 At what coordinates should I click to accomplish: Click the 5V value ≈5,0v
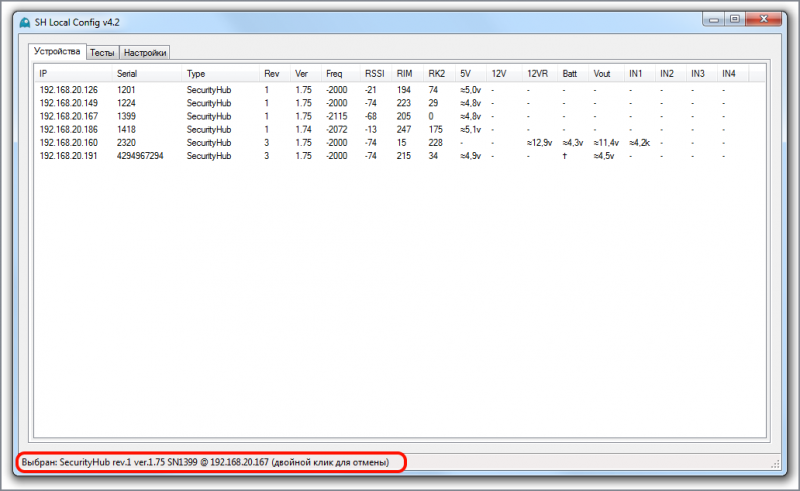pos(470,90)
